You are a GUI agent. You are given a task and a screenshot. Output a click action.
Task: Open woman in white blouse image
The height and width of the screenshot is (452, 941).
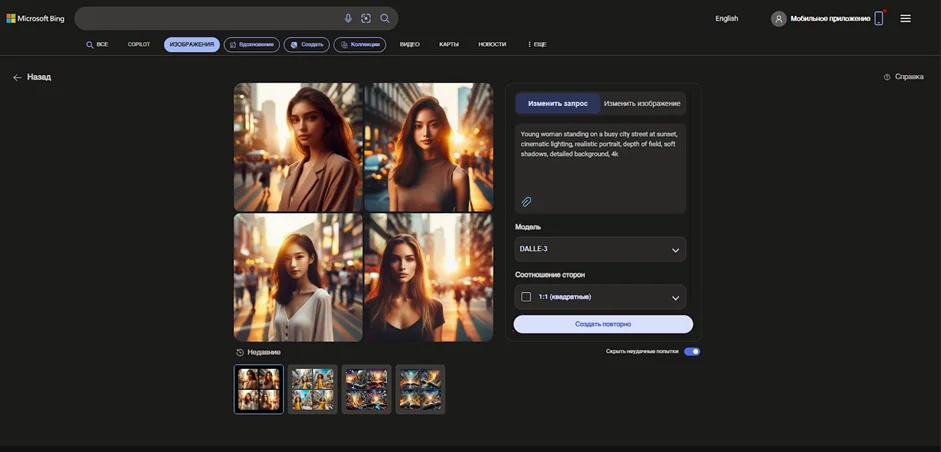(298, 277)
